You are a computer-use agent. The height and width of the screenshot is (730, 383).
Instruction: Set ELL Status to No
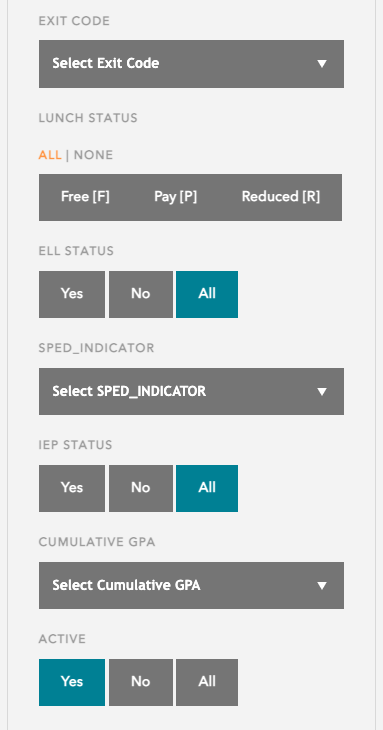pos(141,294)
